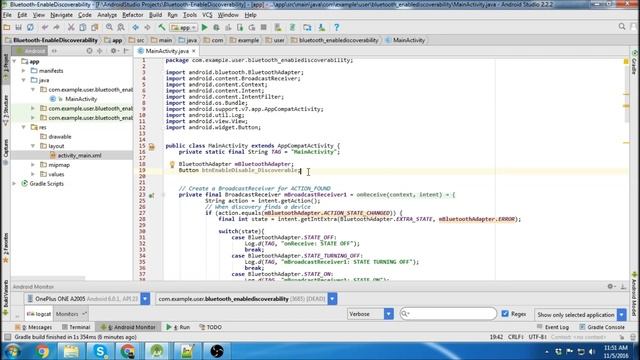Expand the manifests folder
The height and width of the screenshot is (360, 640).
24,71
